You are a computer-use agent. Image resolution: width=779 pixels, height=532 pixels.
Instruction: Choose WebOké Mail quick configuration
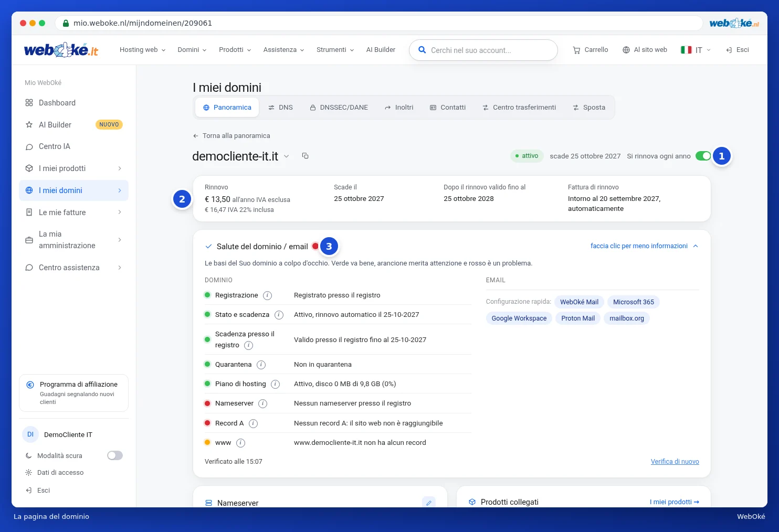tap(579, 302)
